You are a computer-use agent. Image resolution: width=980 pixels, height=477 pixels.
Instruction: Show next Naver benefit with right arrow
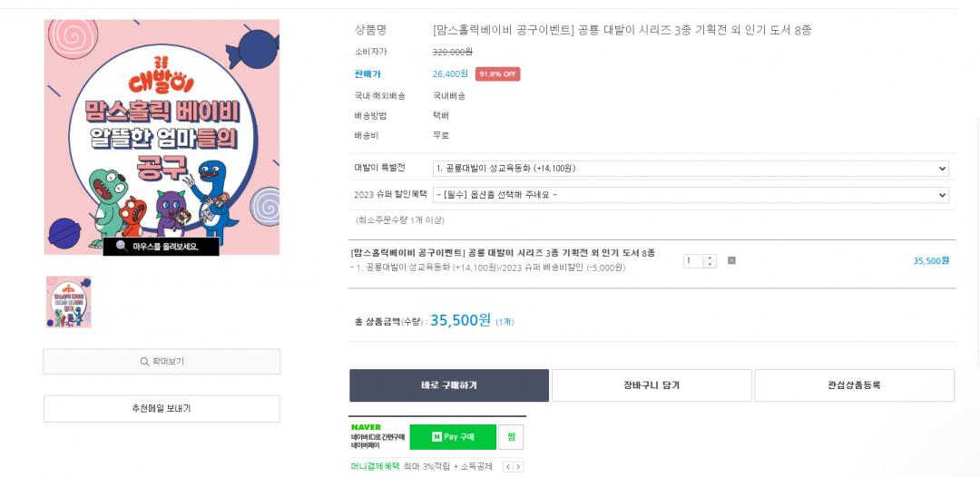click(518, 467)
